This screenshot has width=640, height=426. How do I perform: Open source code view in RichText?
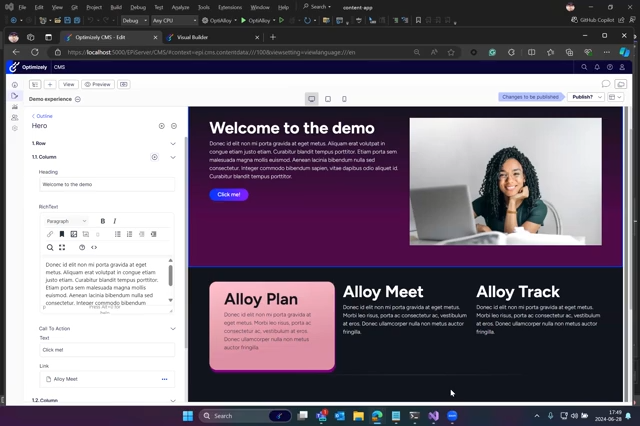tap(94, 247)
